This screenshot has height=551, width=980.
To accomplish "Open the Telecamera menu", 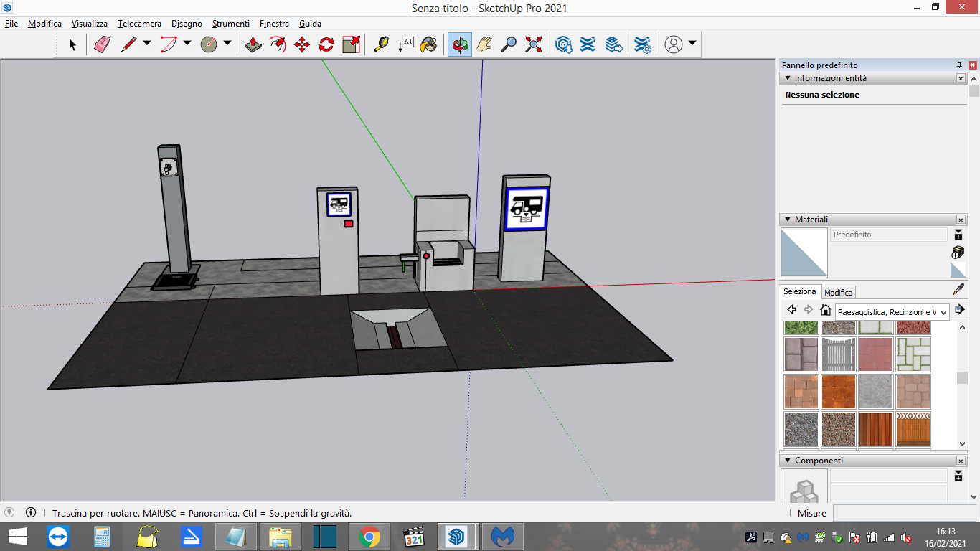I will click(x=139, y=24).
